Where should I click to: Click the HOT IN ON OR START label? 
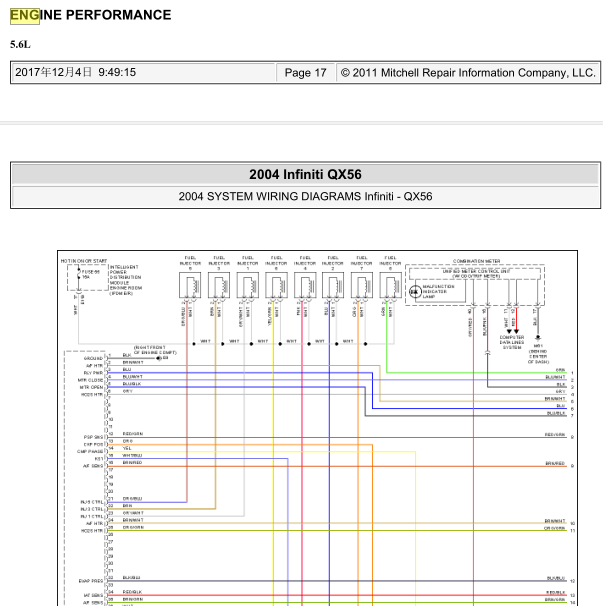tap(84, 261)
